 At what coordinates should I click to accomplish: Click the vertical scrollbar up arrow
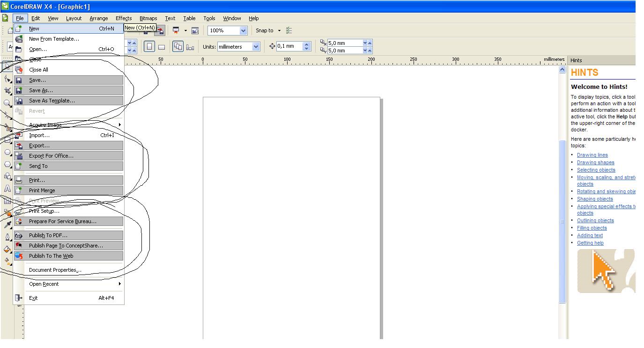(563, 69)
